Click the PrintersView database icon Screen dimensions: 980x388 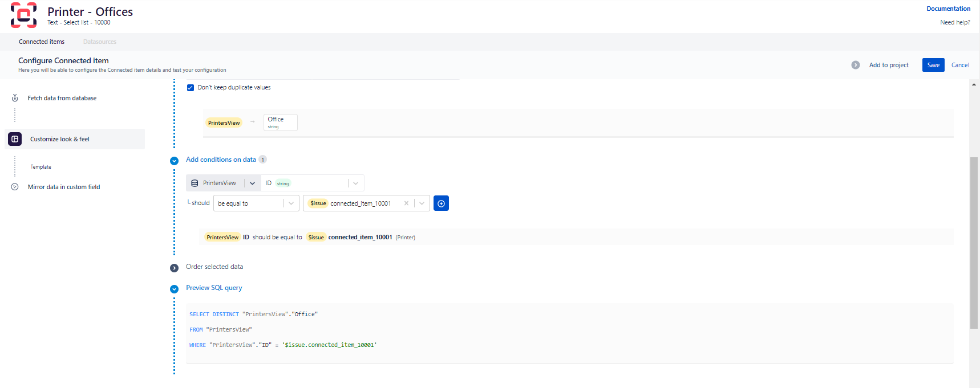(x=195, y=183)
